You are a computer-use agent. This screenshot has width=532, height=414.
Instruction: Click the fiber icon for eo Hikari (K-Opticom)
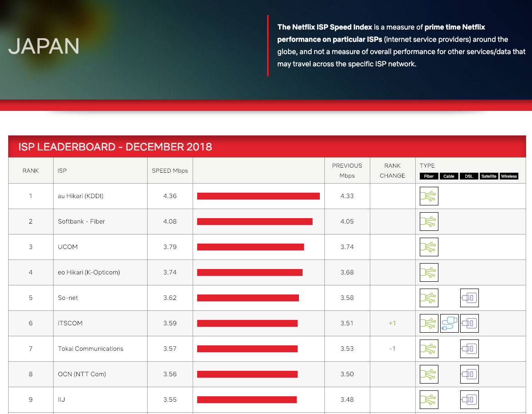429,273
